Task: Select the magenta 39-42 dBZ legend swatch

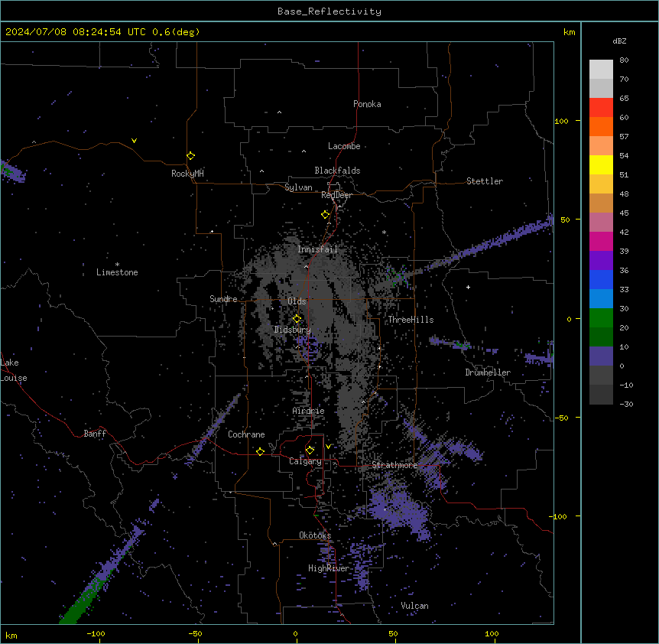Action: point(601,241)
